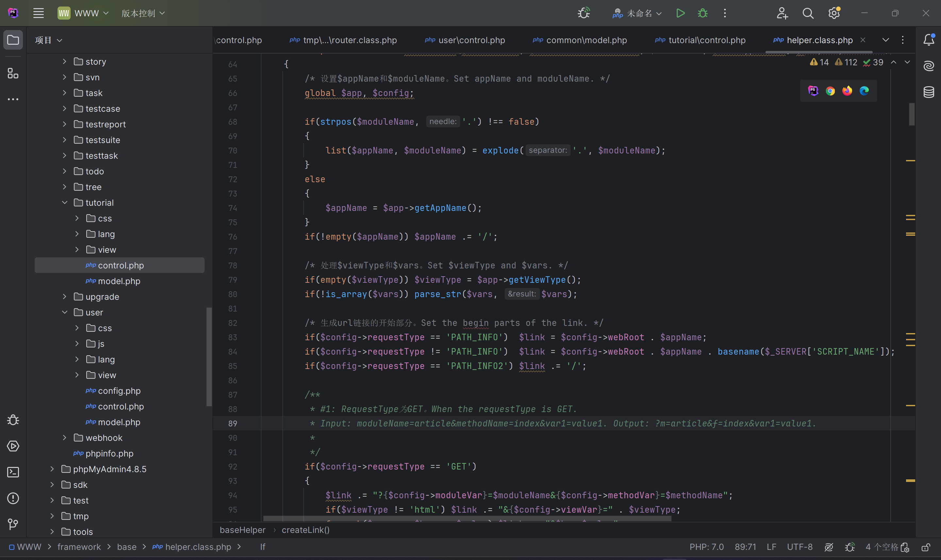Toggle the Project tool window folder icon
The width and height of the screenshot is (941, 560).
coord(13,40)
